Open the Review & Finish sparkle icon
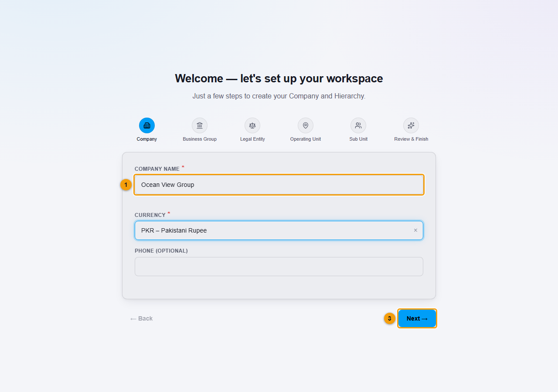Viewport: 558px width, 392px height. click(411, 125)
